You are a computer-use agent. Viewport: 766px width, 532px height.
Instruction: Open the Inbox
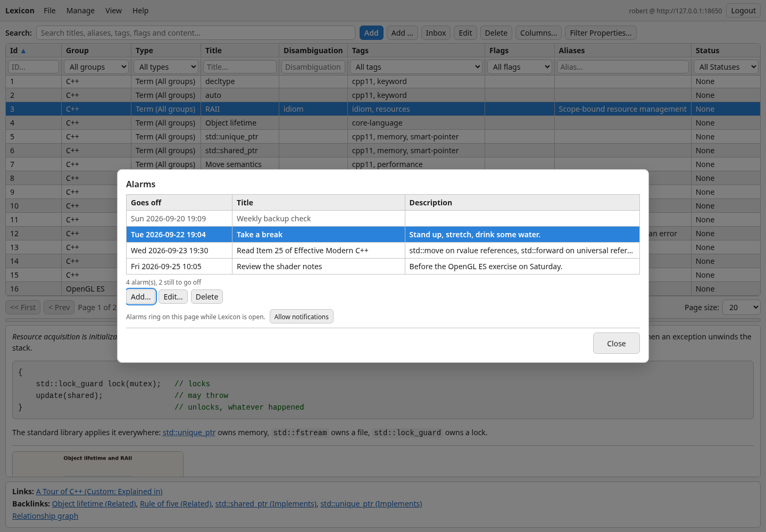pos(436,33)
